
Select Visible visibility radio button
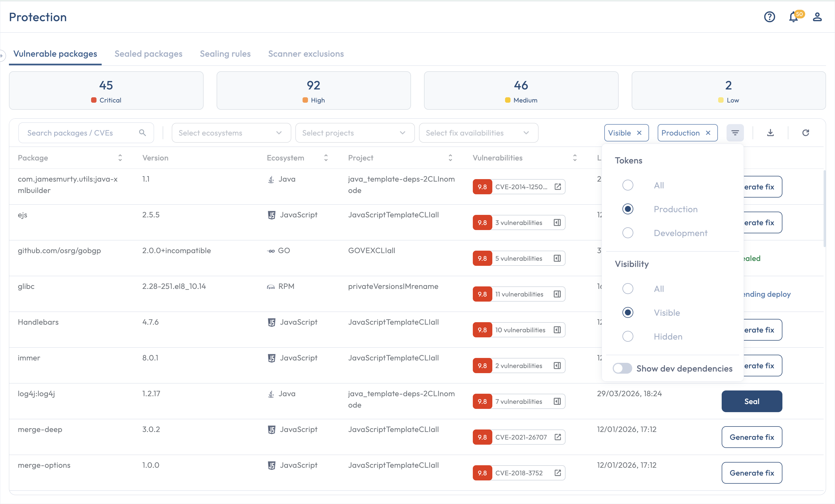[x=628, y=313]
